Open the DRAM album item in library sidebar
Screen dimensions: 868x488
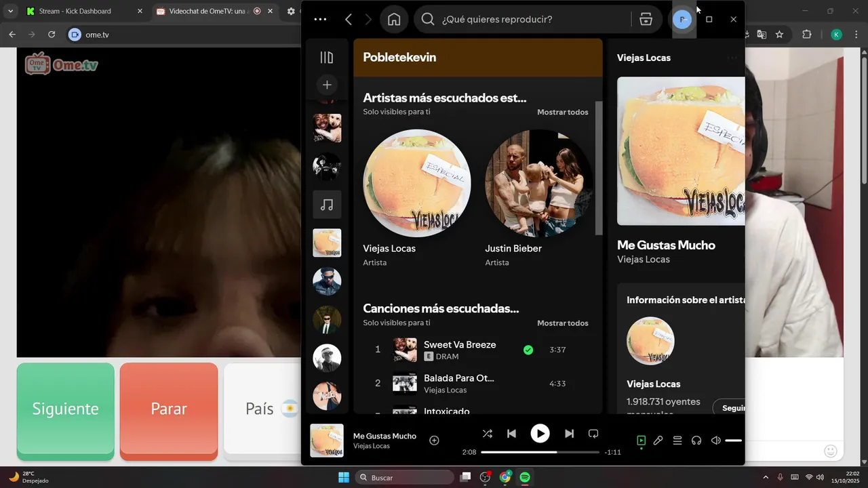327,128
